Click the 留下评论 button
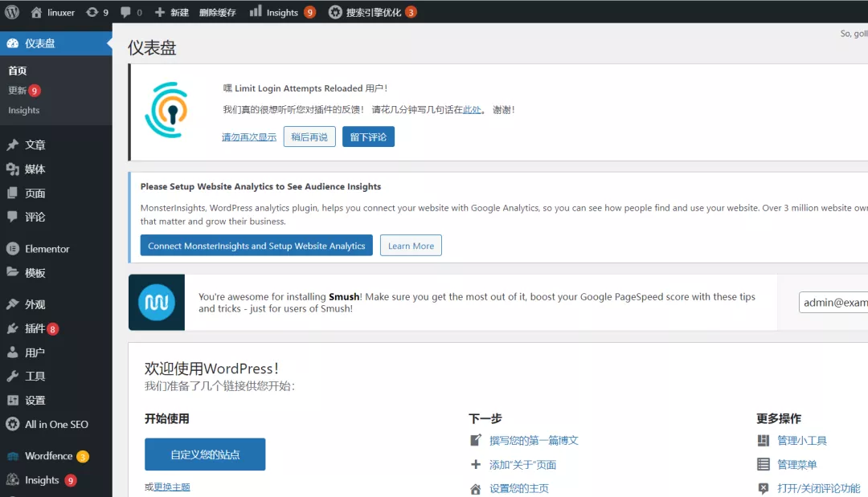 pyautogui.click(x=368, y=136)
